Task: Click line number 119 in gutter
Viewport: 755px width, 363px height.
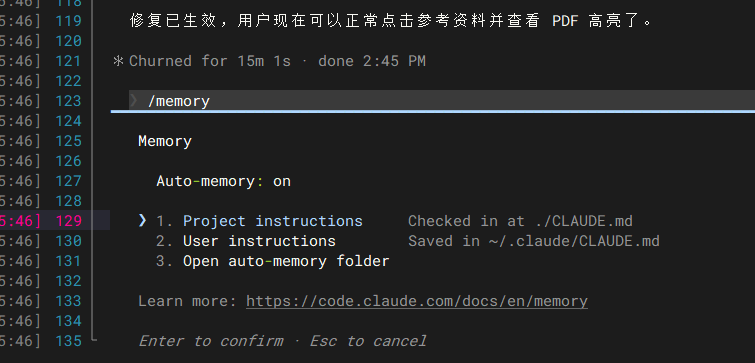Action: tap(68, 21)
